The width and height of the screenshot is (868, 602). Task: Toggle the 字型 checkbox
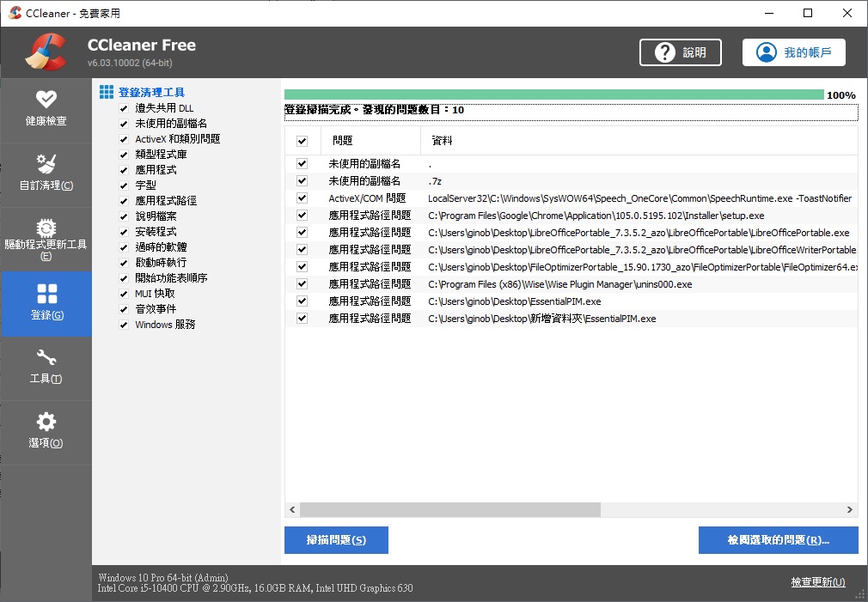pos(124,185)
